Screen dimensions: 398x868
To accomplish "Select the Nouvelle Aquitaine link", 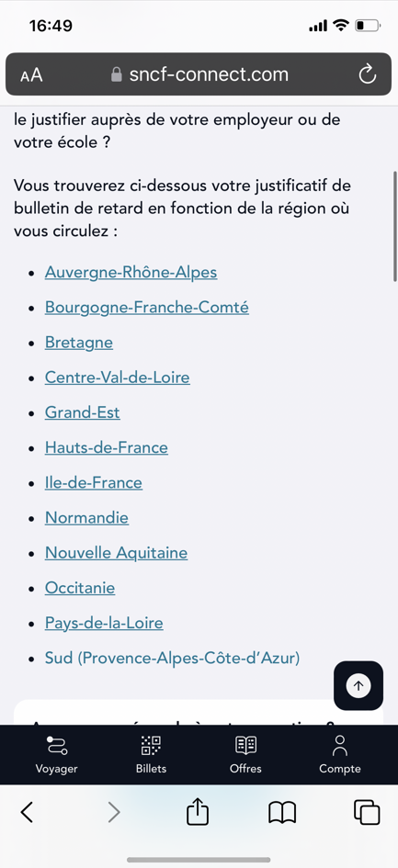I will 117,553.
